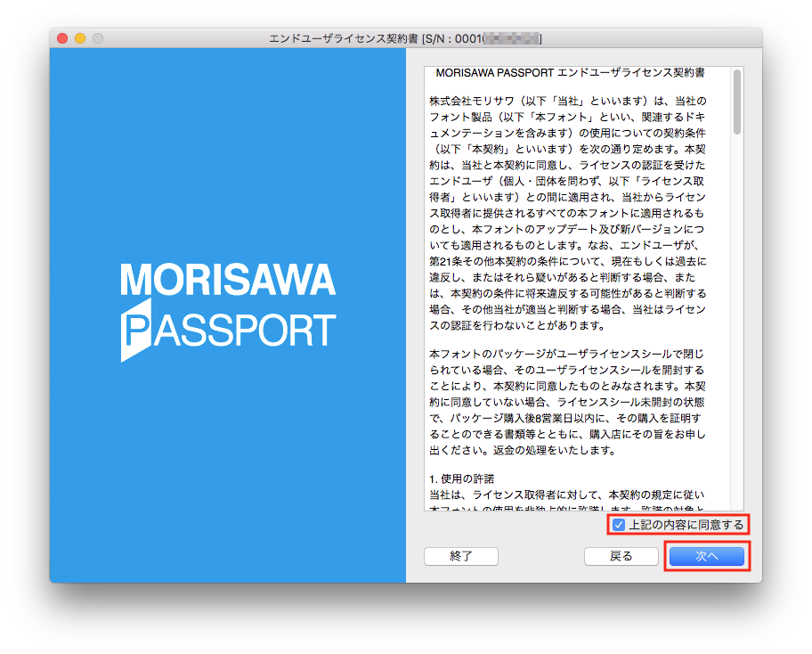Click the red close window button
812x654 pixels.
pyautogui.click(x=62, y=38)
